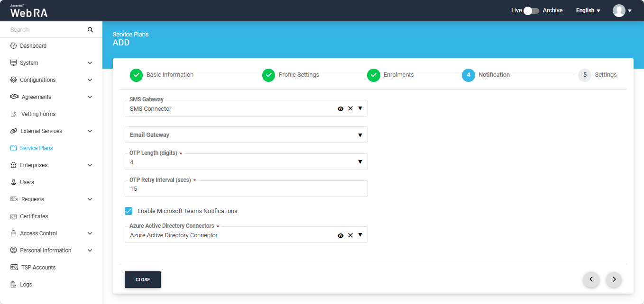Viewport: 644px width, 304px height.
Task: Expand the Personal Information chevron
Action: click(x=90, y=250)
